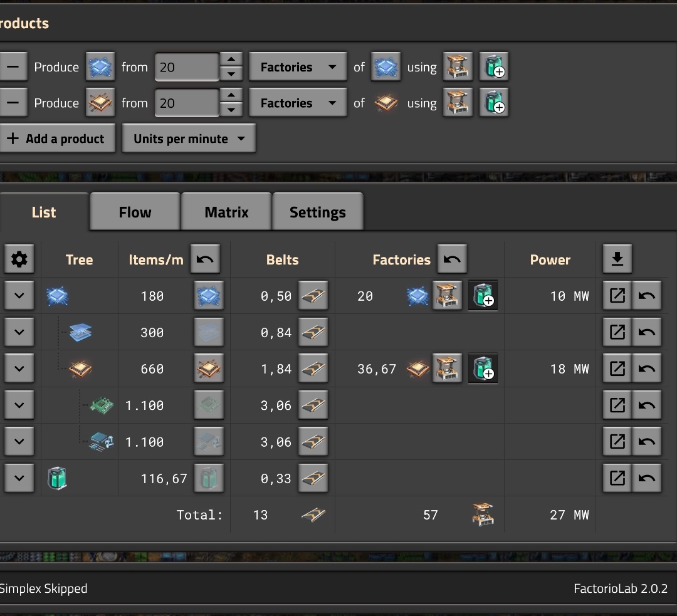Click the blue processing unit icon in first row
677x616 pixels.
[x=57, y=296]
